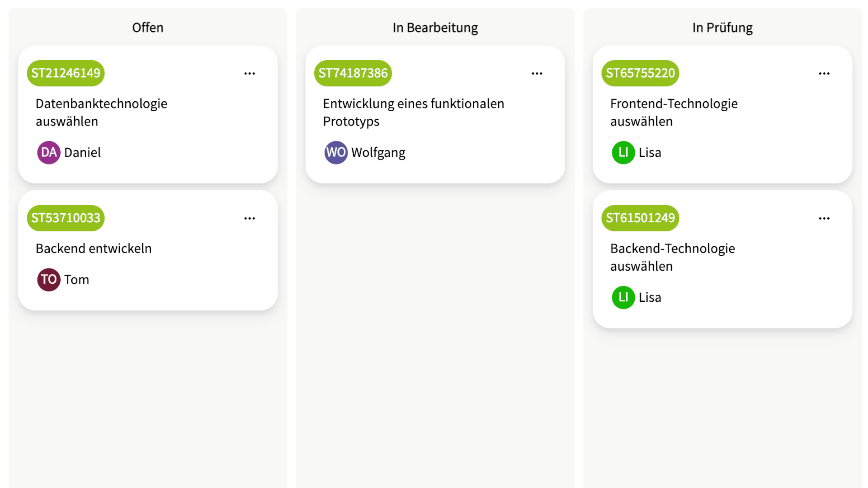Click Tom's TO avatar icon
This screenshot has width=868, height=488.
pyautogui.click(x=48, y=280)
